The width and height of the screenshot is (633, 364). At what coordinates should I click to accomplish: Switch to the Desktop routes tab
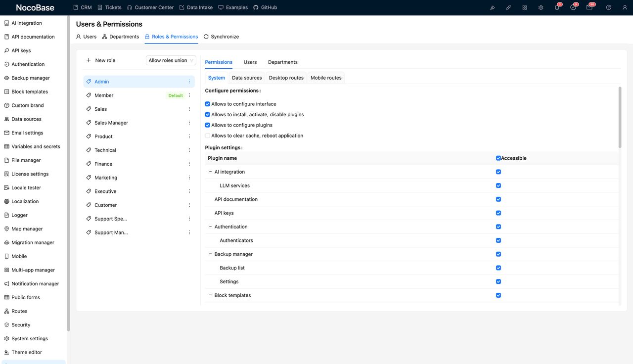click(286, 78)
